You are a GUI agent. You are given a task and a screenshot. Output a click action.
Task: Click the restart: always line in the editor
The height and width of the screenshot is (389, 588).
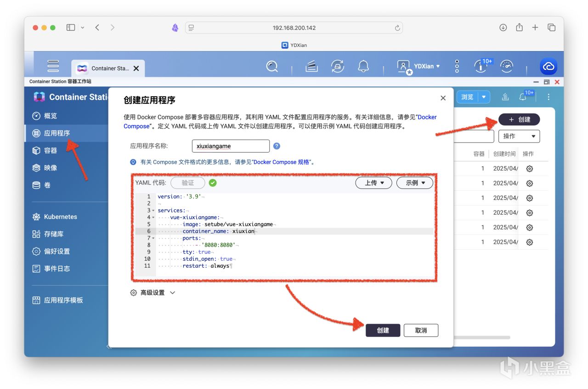[x=295, y=266]
